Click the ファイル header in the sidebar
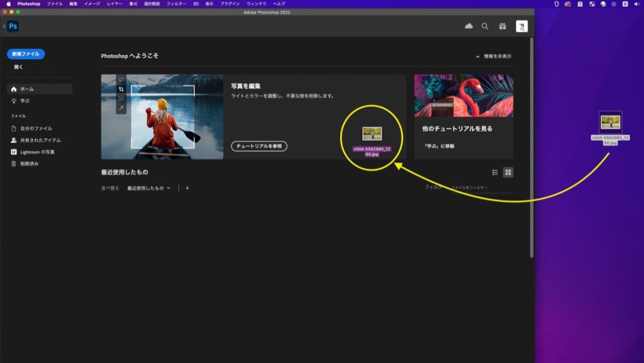644x363 pixels. (x=18, y=116)
